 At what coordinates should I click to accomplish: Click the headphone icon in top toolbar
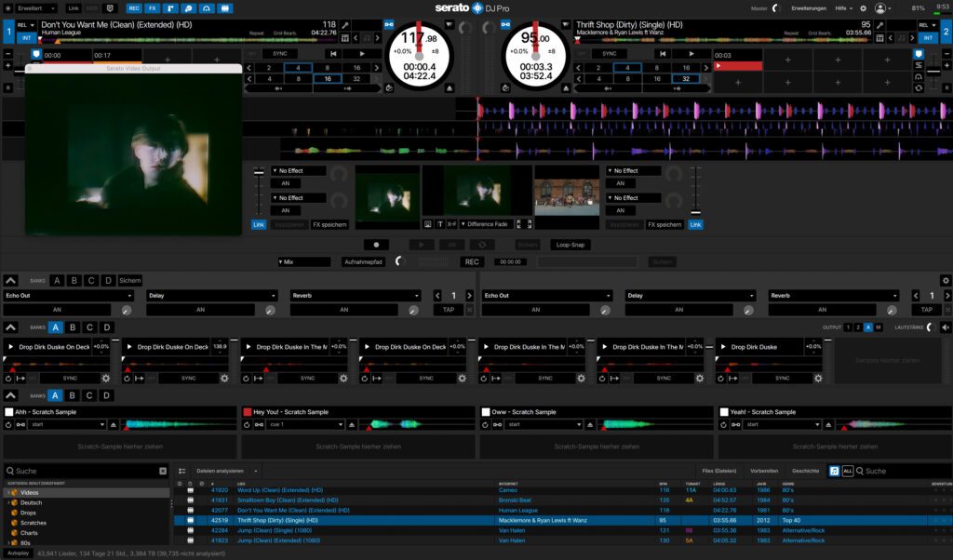click(x=208, y=8)
